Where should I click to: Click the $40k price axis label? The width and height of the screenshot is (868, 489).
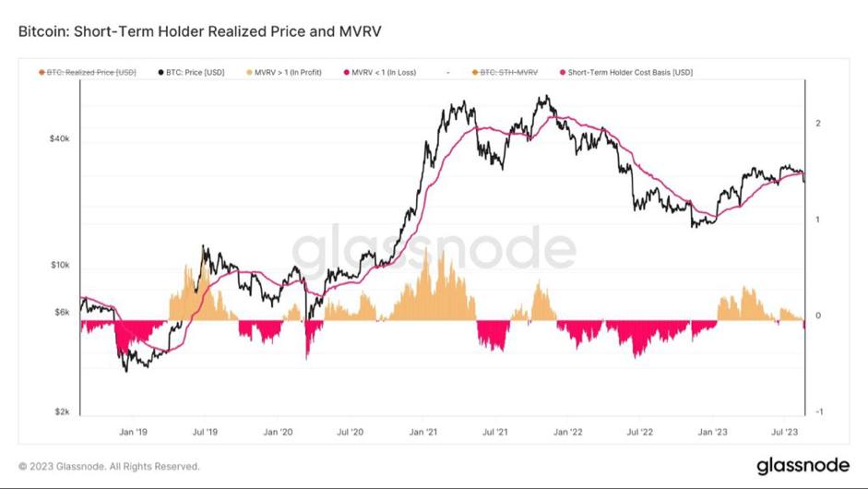coord(57,138)
